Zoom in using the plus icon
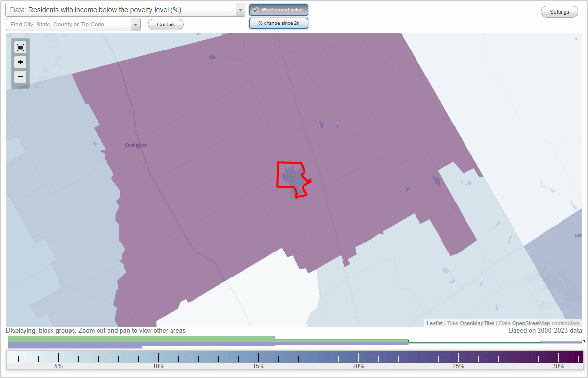This screenshot has width=588, height=378. 20,62
